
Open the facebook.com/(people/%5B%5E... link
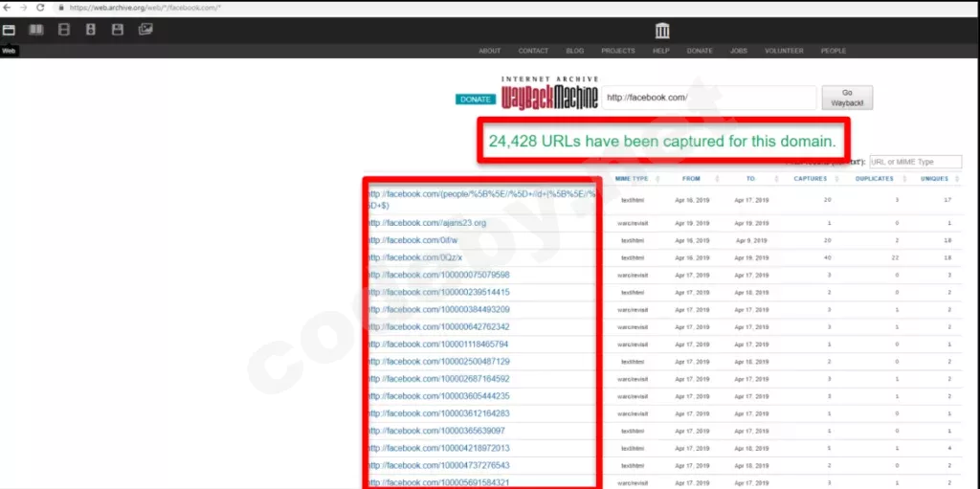tap(481, 199)
